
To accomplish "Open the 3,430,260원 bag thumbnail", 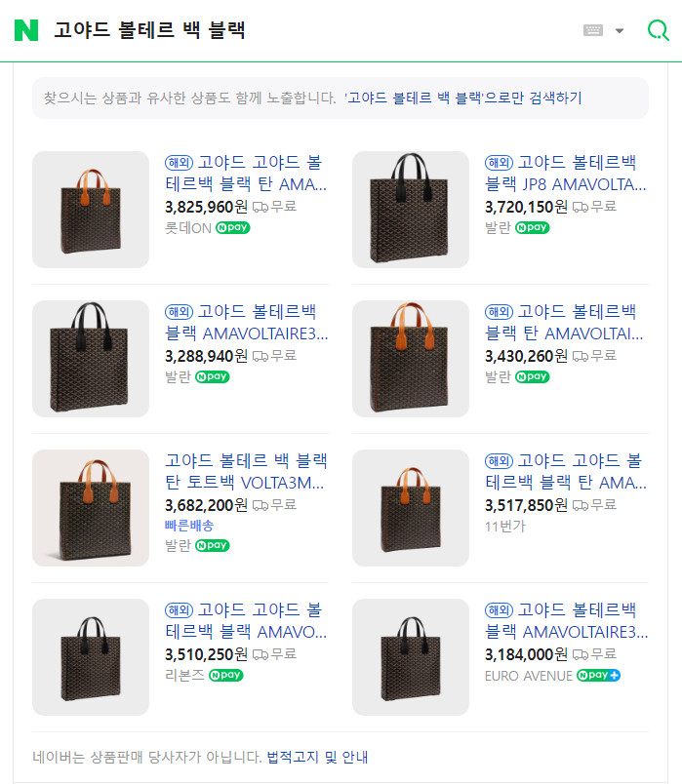I will [x=411, y=359].
